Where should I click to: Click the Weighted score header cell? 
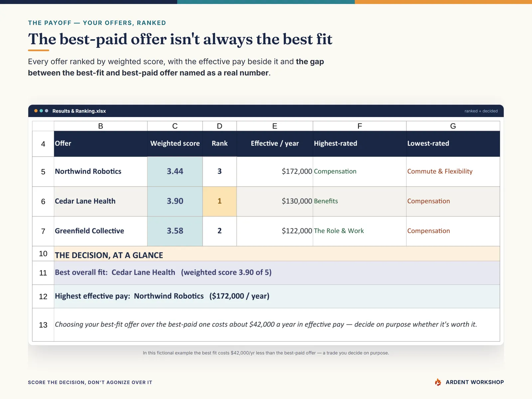(175, 144)
